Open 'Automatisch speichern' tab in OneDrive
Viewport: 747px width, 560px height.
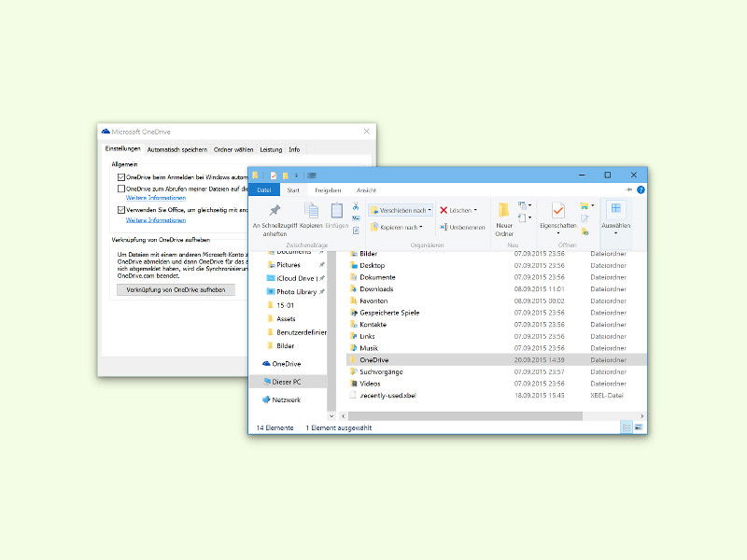176,149
